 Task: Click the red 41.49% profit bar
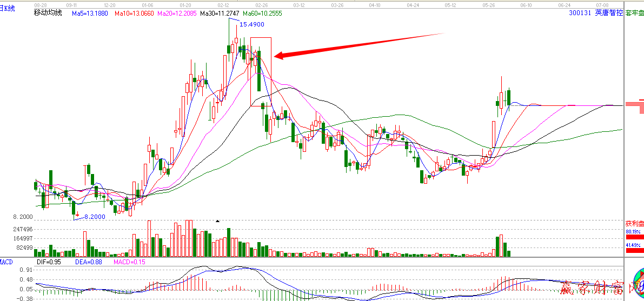[634, 250]
